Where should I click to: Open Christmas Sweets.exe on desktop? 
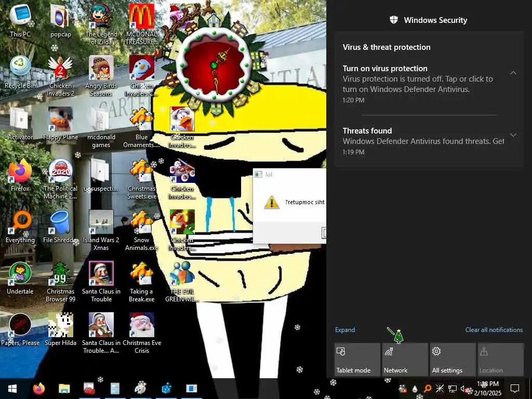point(141,179)
